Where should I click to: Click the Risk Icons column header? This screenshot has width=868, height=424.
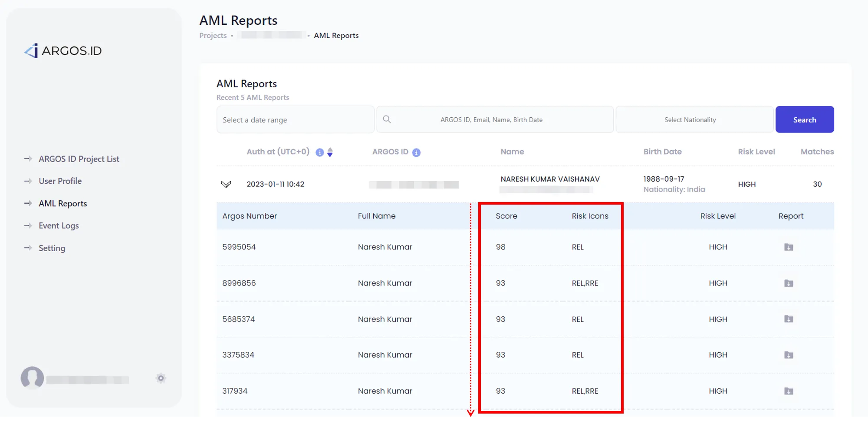click(590, 216)
